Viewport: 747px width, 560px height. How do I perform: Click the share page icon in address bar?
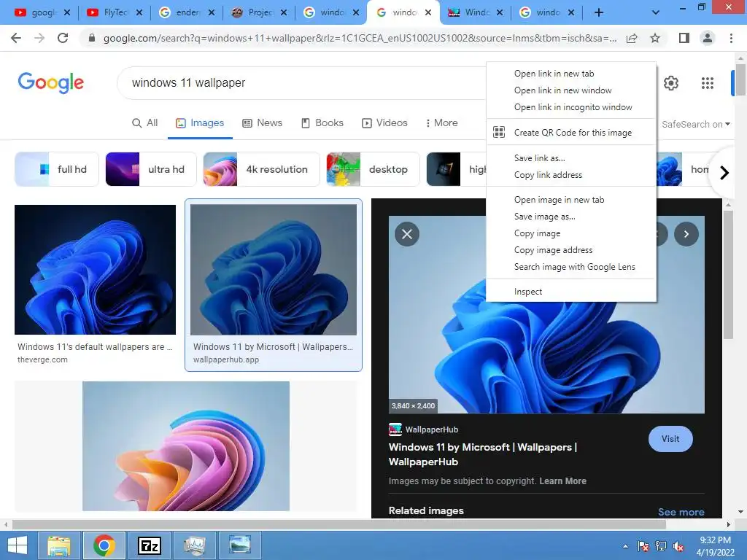click(x=632, y=38)
